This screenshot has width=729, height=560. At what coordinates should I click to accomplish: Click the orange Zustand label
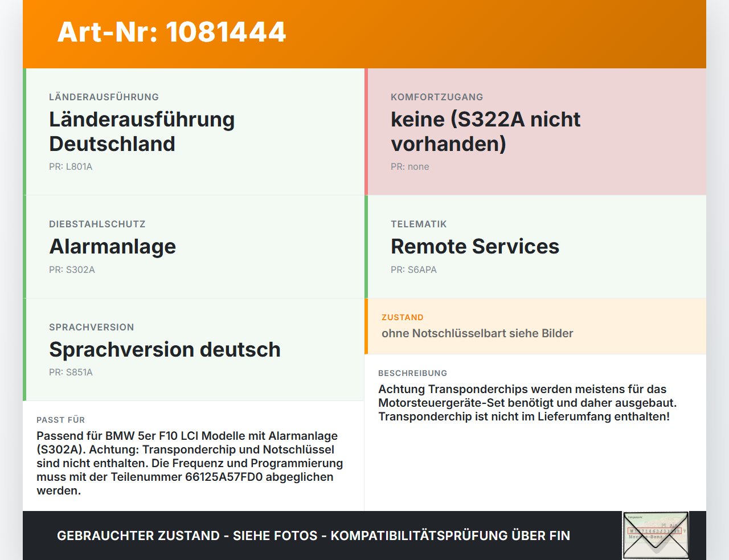pos(403,317)
